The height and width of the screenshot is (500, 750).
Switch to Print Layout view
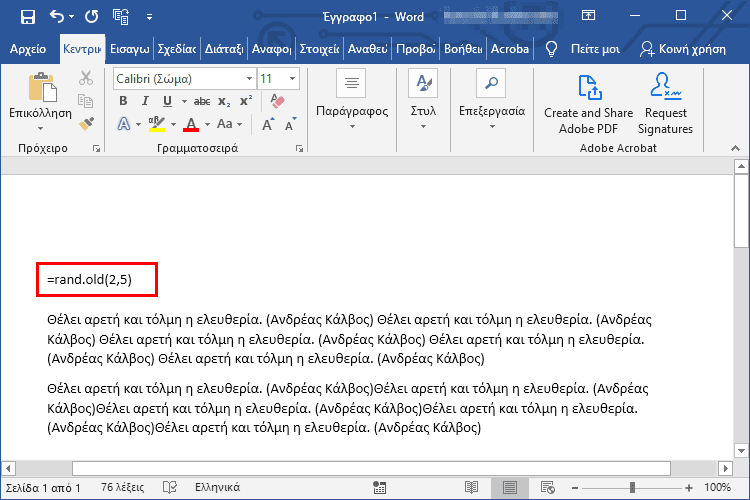tap(509, 488)
